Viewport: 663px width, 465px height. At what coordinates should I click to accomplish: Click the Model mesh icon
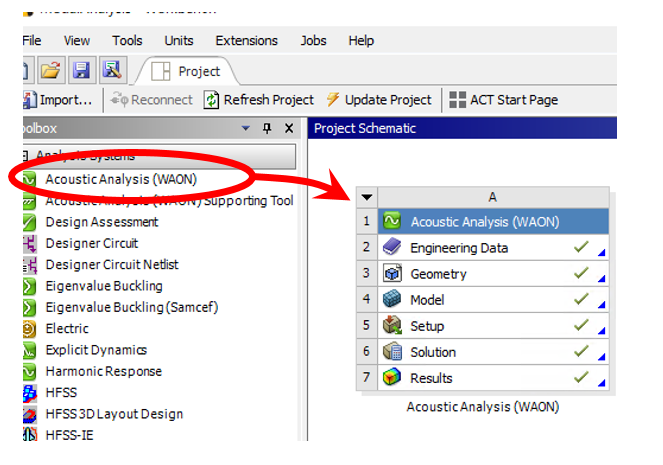pyautogui.click(x=392, y=299)
